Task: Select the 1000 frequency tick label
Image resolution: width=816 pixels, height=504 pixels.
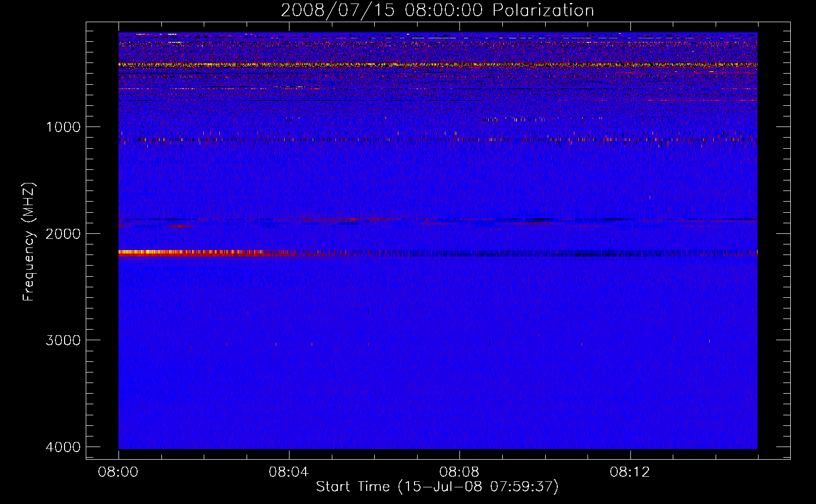Action: coord(63,127)
